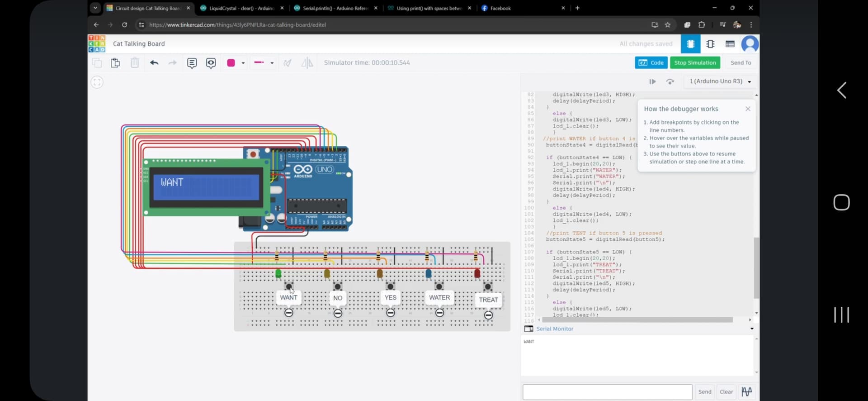Switch to Using print() with spaces tab

(429, 8)
